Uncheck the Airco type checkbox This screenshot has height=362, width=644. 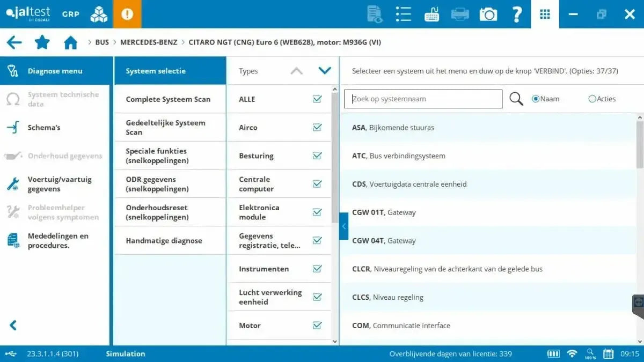click(x=317, y=128)
